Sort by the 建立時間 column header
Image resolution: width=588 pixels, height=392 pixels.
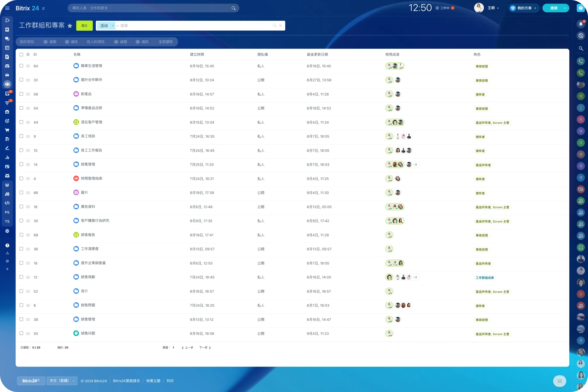[x=197, y=54]
